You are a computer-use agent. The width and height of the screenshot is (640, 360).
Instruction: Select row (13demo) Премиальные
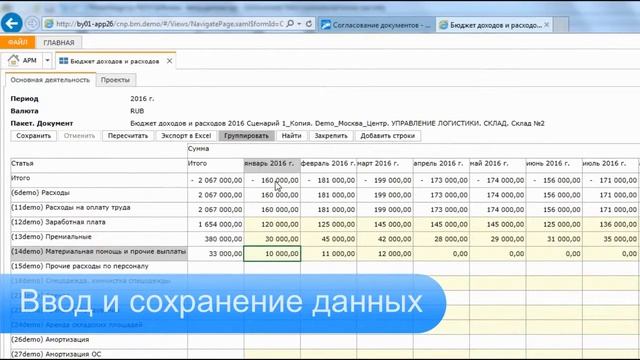pos(99,239)
